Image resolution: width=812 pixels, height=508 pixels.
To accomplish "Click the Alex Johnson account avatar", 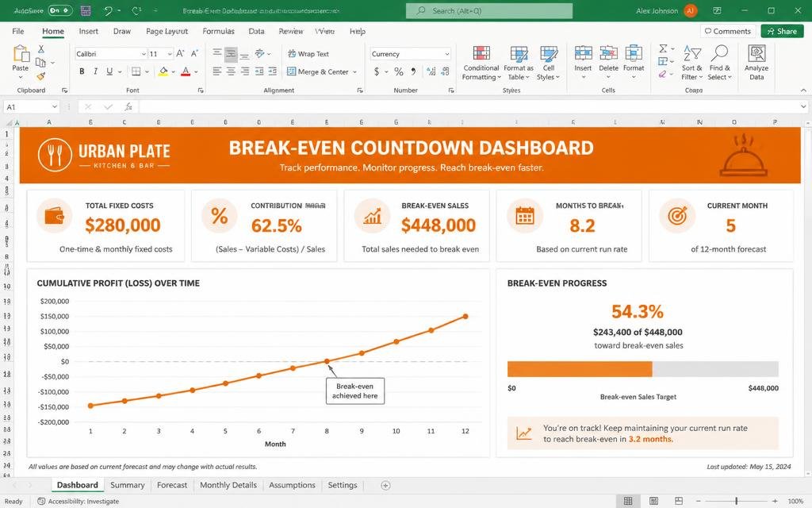I will coord(691,10).
